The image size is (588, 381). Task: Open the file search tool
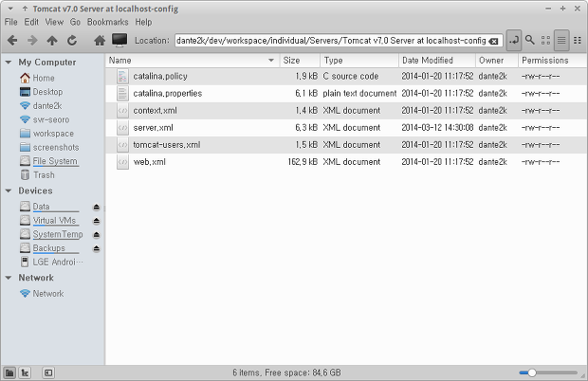(529, 40)
